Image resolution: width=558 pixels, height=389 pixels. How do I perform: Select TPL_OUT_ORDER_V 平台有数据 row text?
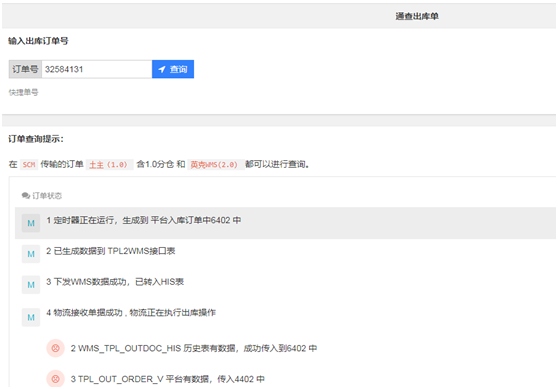click(x=168, y=379)
